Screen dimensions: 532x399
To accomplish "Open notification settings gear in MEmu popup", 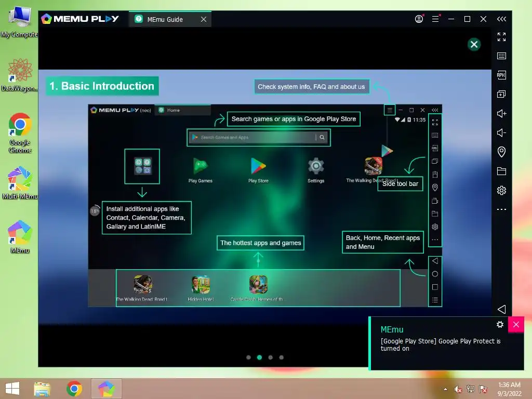I will (x=500, y=324).
